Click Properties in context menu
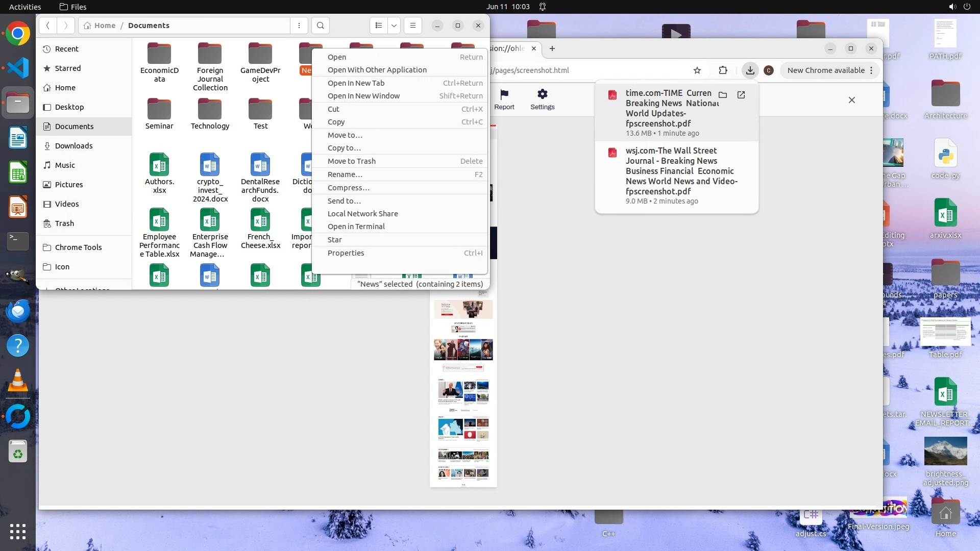 click(346, 253)
